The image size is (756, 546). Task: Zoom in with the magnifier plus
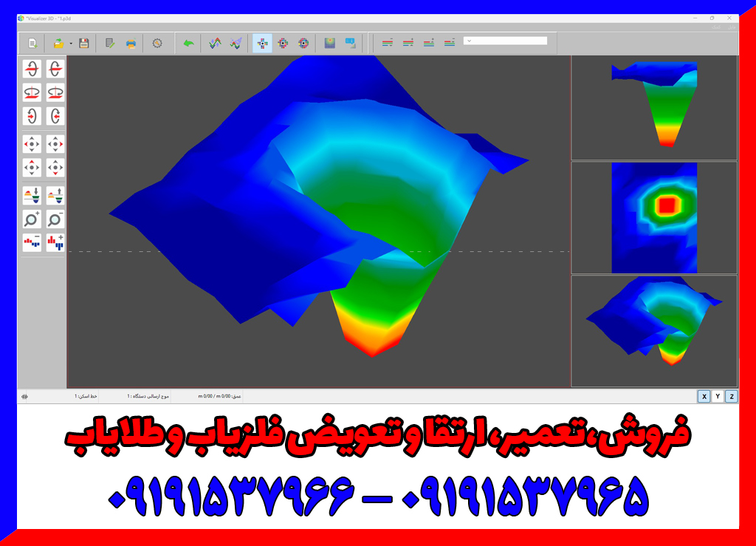point(32,219)
